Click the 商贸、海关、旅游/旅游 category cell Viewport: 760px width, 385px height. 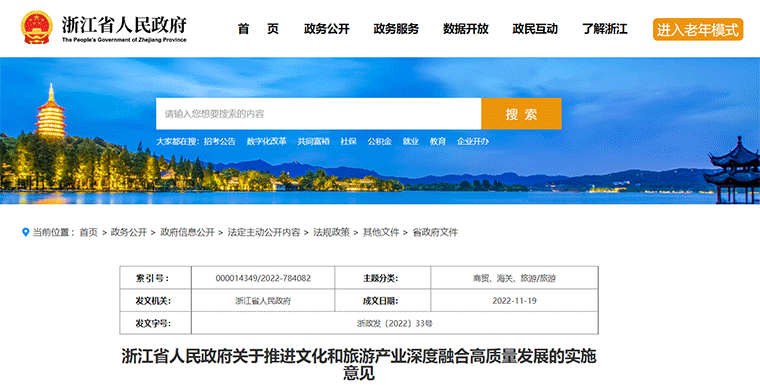514,279
